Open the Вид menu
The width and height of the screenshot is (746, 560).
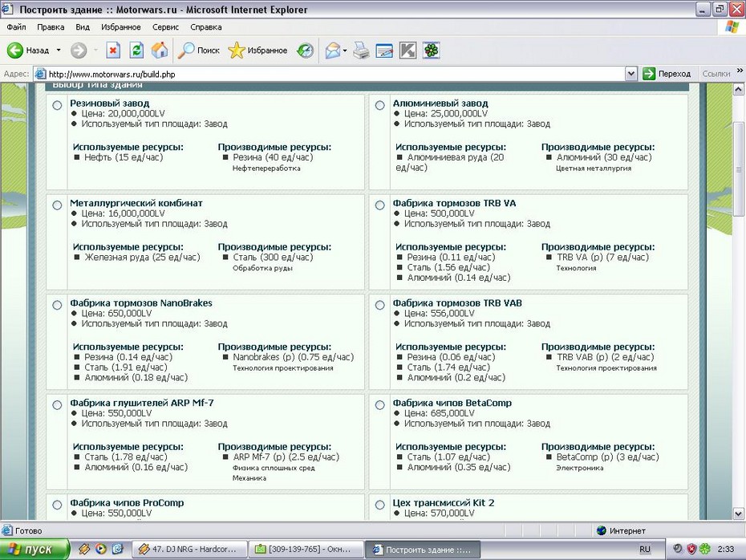pyautogui.click(x=83, y=27)
